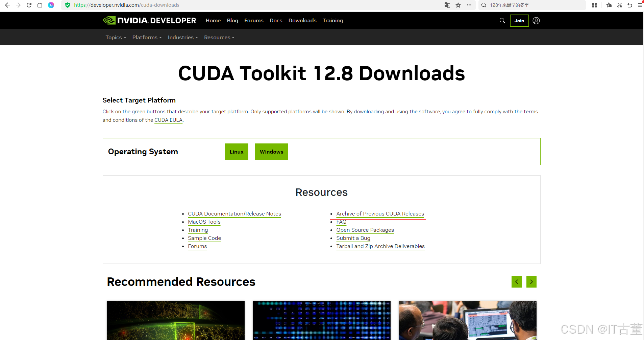Click the undo arrow icon in browser toolbar
The image size is (644, 340).
630,5
